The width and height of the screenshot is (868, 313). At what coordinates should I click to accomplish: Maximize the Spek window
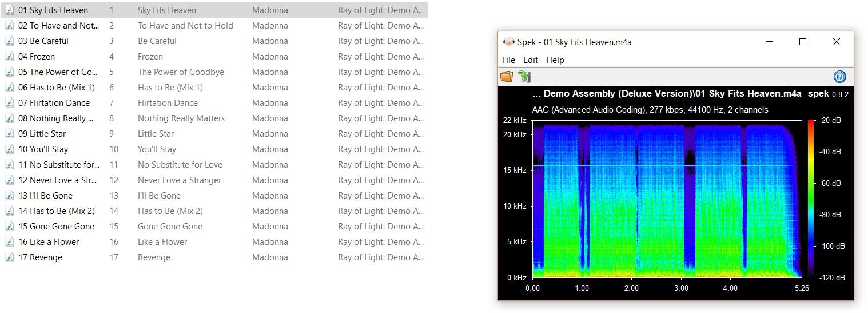pyautogui.click(x=802, y=42)
